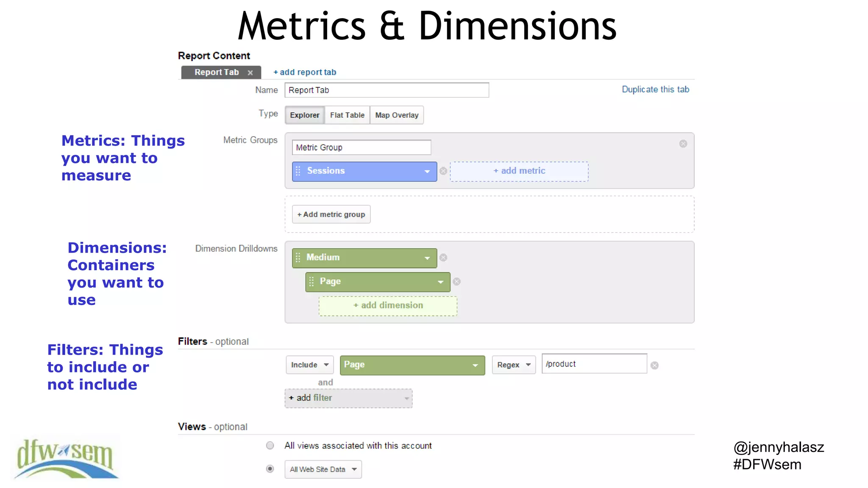Click the add metric button

click(x=519, y=172)
